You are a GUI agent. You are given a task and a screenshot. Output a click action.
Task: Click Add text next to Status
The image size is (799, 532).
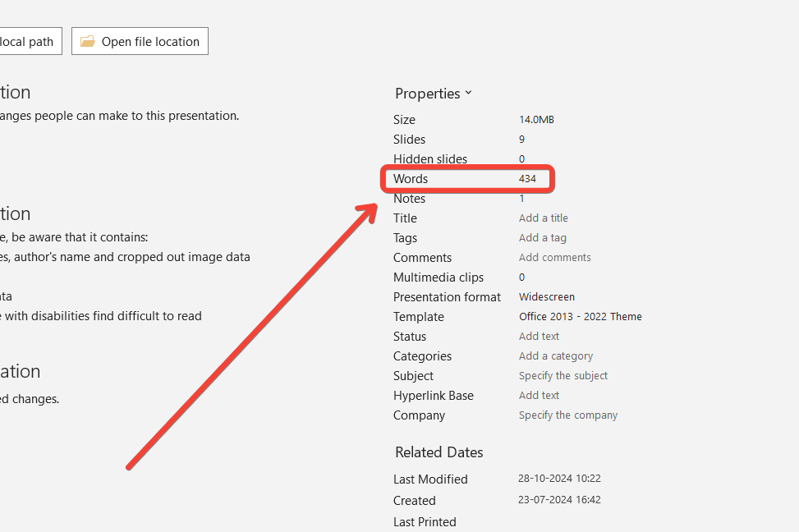539,337
